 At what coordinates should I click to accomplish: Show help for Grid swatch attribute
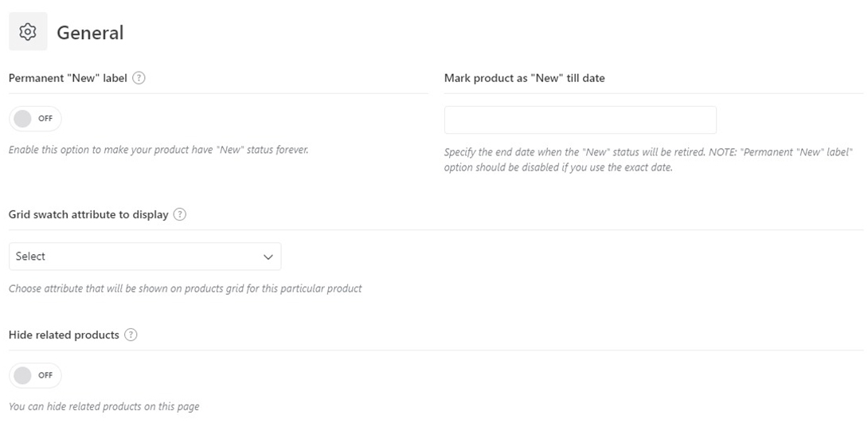pos(180,214)
